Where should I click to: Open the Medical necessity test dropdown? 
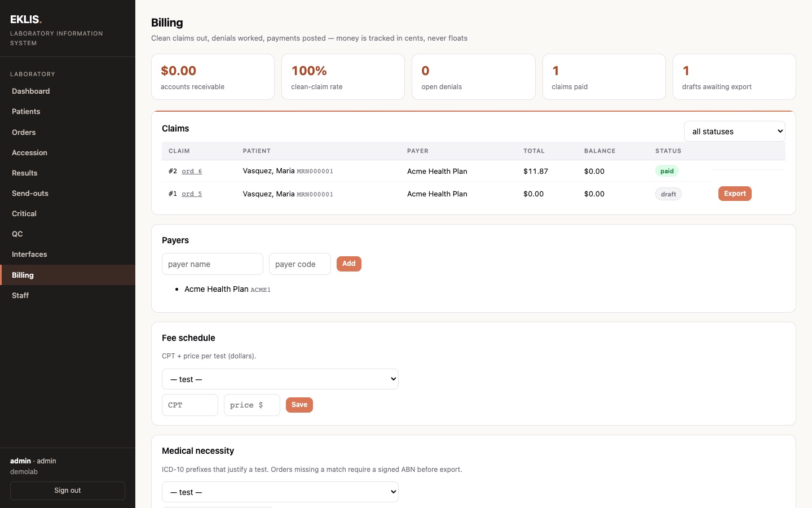pyautogui.click(x=280, y=492)
